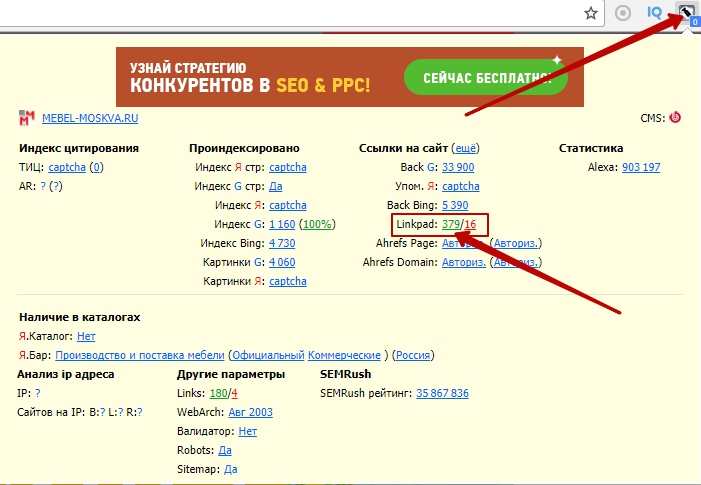Click 'Да' next to 'Индекс G стр'
701x485 pixels.
pos(275,186)
